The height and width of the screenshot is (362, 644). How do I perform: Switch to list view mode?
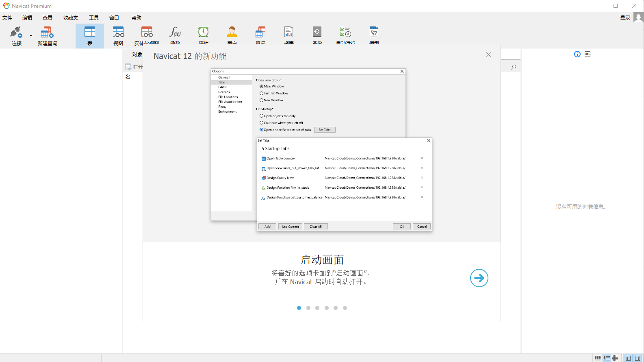point(607,358)
